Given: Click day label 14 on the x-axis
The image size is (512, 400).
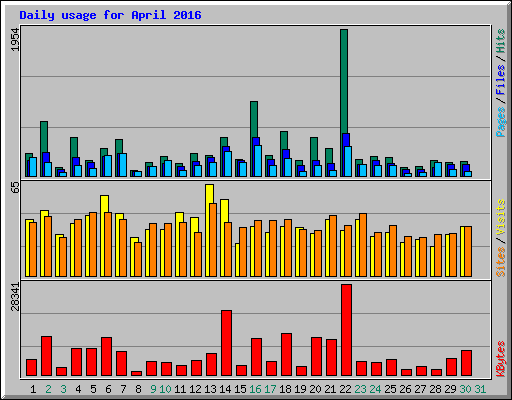Looking at the screenshot, I should coord(225,389).
